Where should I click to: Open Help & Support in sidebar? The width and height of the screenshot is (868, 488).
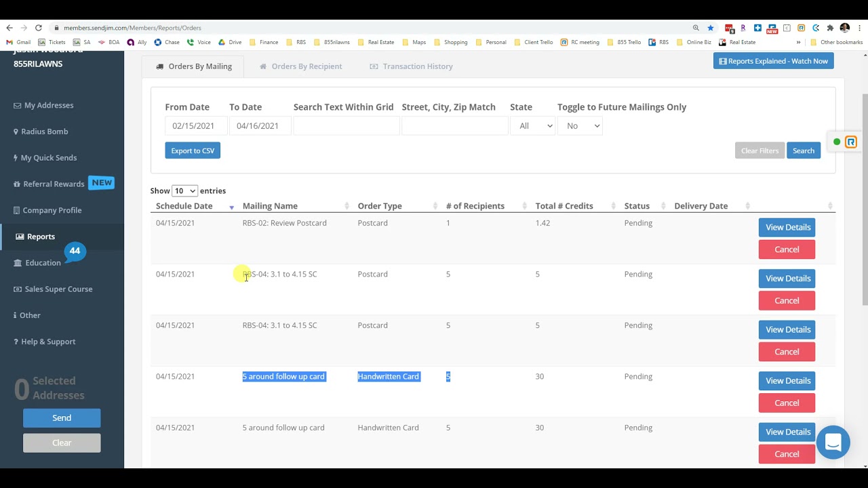tap(45, 342)
